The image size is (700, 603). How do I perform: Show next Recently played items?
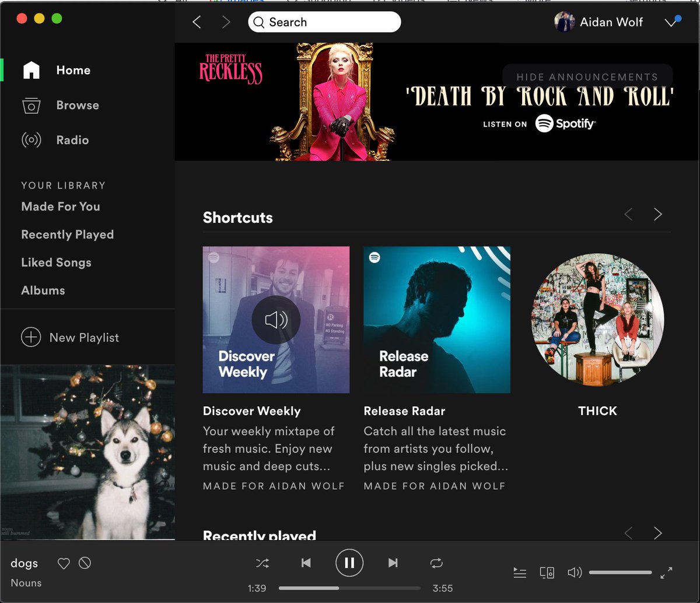coord(657,533)
